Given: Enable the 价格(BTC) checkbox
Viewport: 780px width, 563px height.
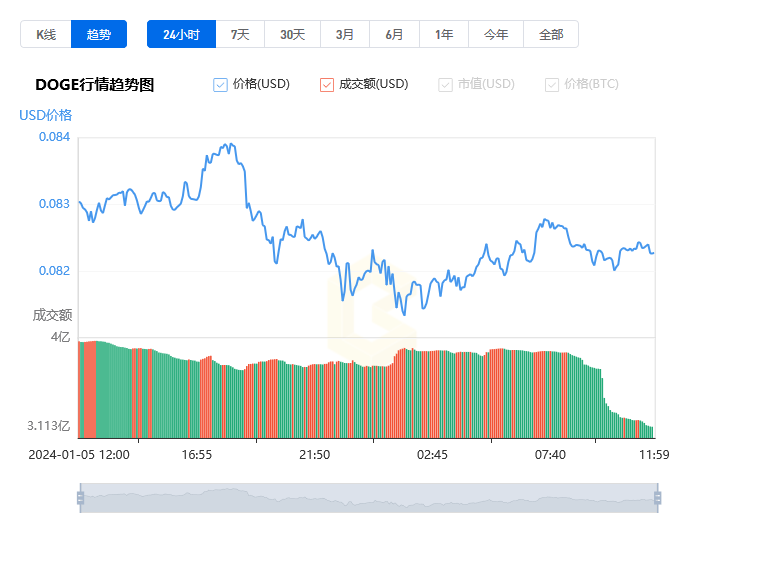Looking at the screenshot, I should (552, 85).
